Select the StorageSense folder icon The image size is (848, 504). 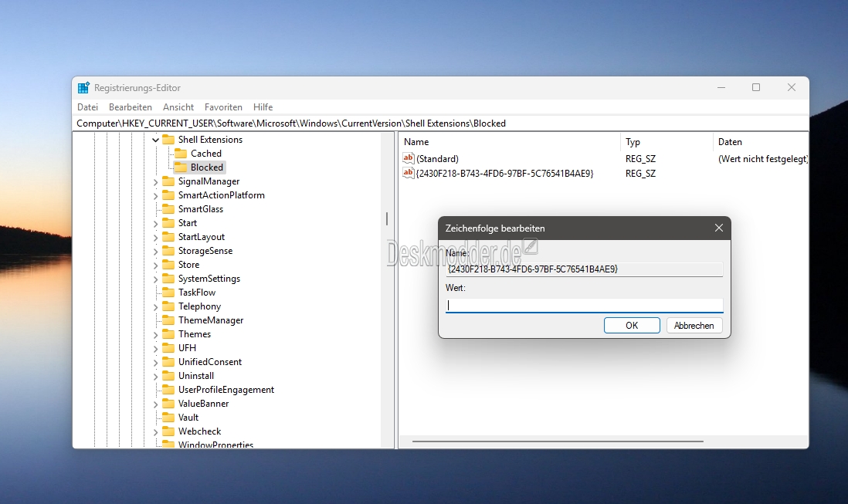coord(168,251)
